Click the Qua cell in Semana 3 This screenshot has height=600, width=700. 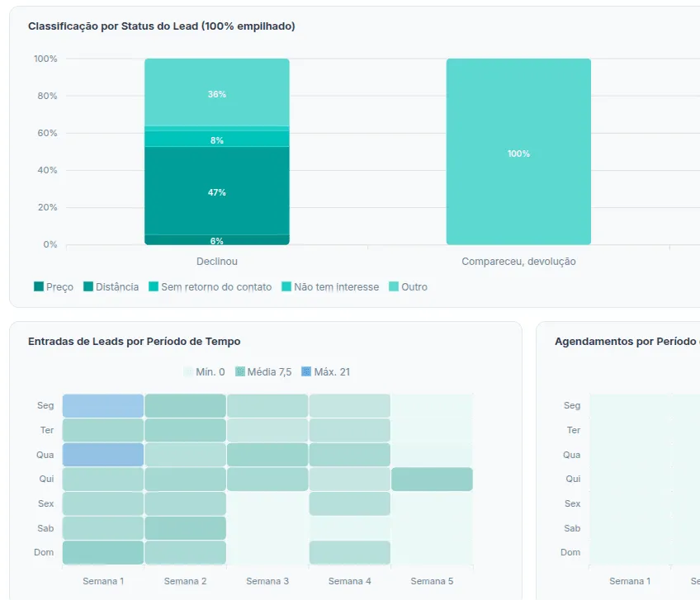pos(267,455)
